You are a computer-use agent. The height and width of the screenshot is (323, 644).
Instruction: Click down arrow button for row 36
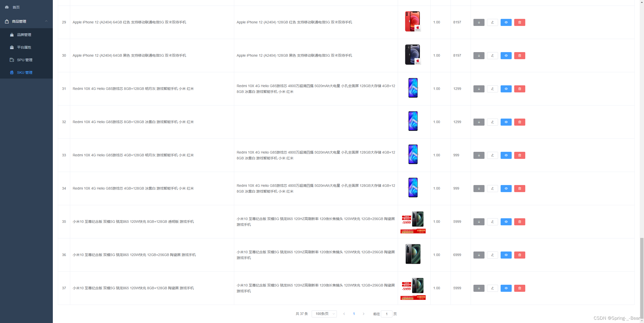pos(479,255)
